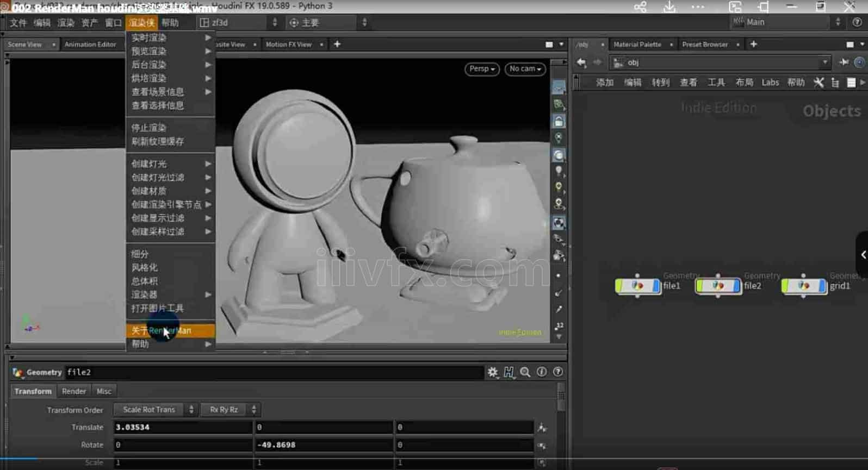868x470 pixels.
Task: Toggle the file1 node display flag
Action: click(656, 285)
